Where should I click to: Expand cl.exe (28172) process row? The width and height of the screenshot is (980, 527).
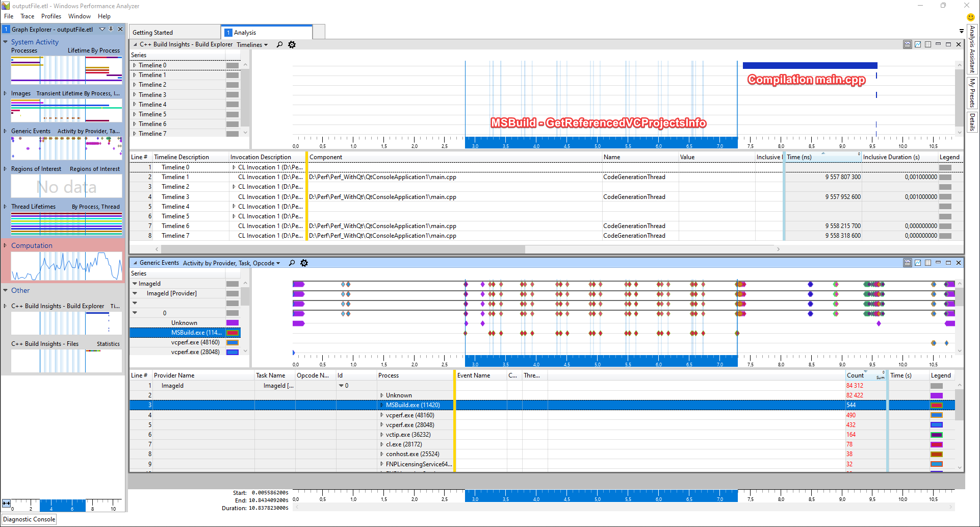pos(381,444)
